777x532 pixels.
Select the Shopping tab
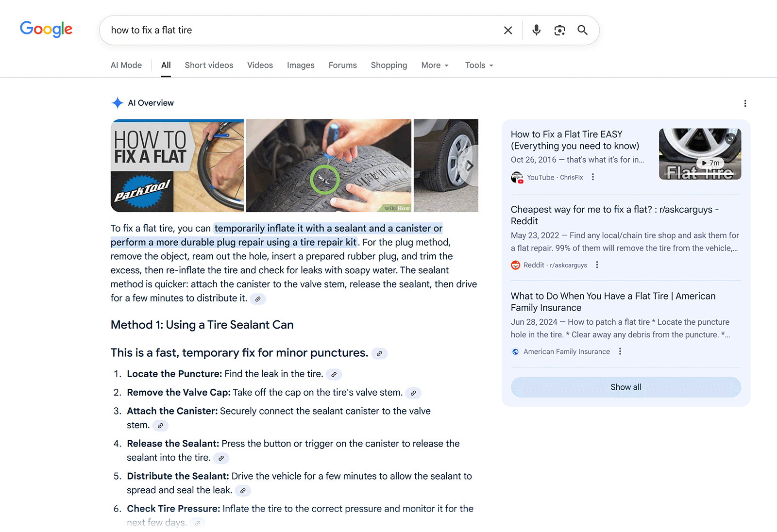(x=388, y=65)
